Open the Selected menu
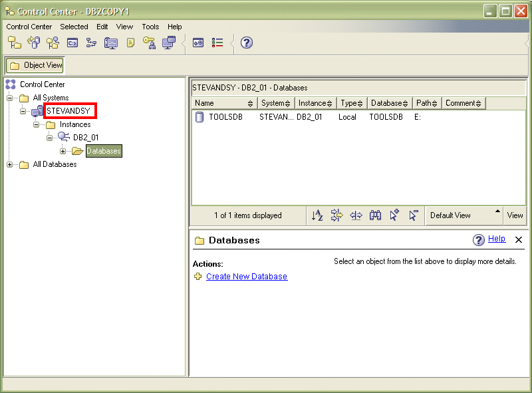The height and width of the screenshot is (393, 532). pos(74,27)
